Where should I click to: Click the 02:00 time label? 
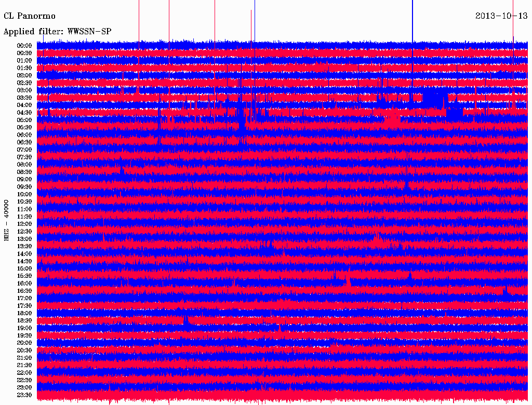tap(24, 76)
